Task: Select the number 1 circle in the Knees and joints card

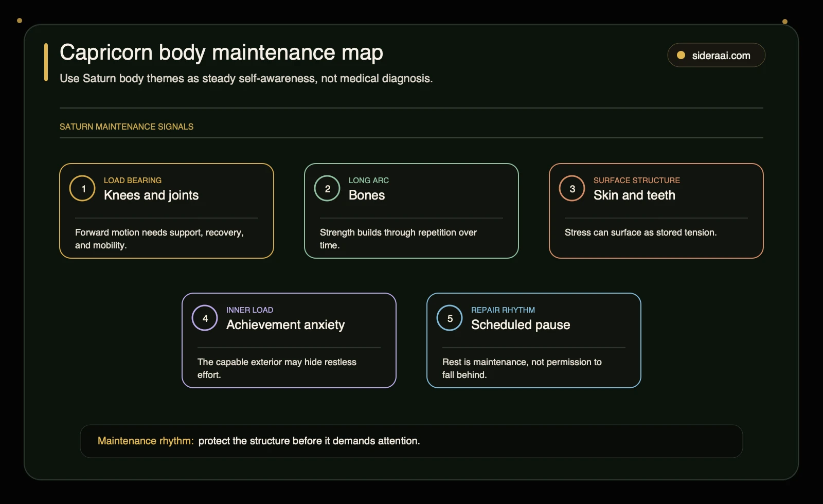Action: [82, 188]
